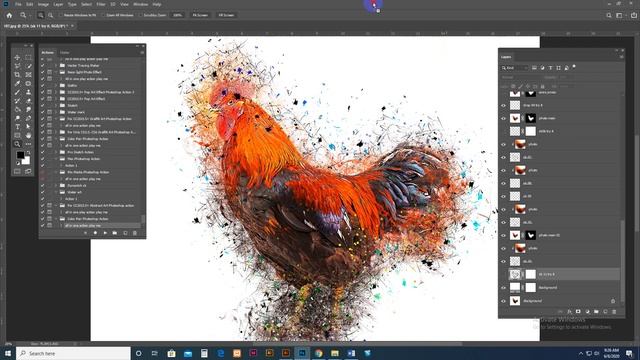Viewport: 640px width, 360px height.
Task: Hide the 'photo main 02' layer
Action: click(503, 236)
